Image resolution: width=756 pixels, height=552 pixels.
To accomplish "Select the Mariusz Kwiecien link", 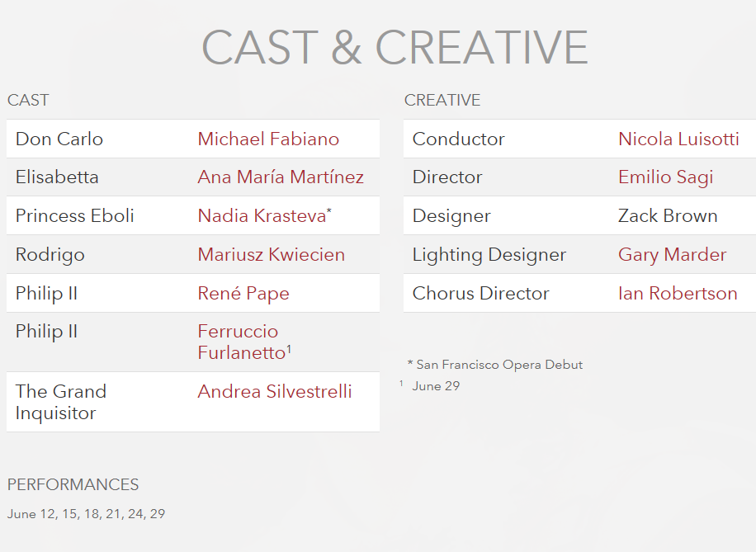I will coord(271,254).
